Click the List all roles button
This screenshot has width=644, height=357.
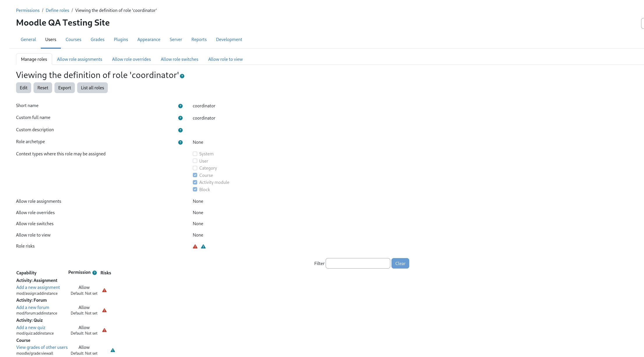click(x=92, y=88)
